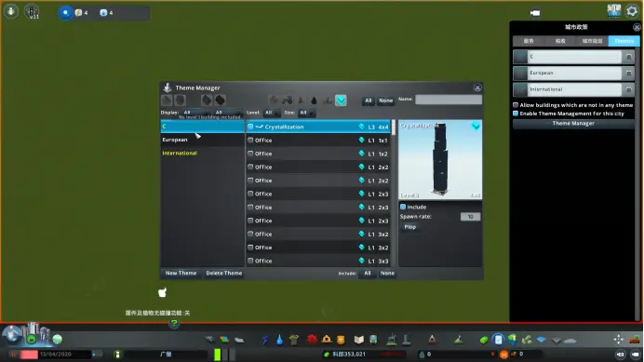Toggle the International theme policy checkbox
Screen dimensions: 644x362
[628, 89]
